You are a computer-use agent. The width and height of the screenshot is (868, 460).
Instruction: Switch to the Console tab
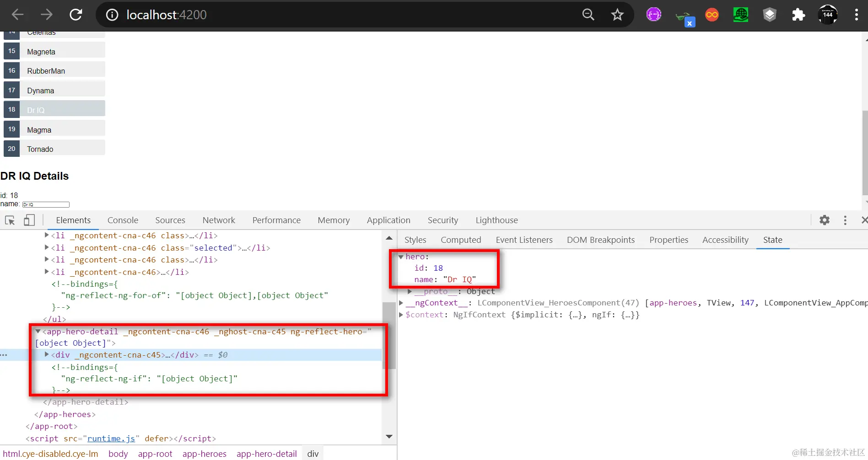(123, 220)
